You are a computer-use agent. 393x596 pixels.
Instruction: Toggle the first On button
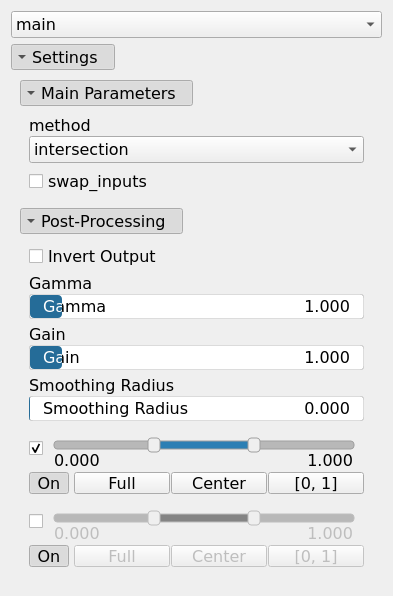click(49, 483)
